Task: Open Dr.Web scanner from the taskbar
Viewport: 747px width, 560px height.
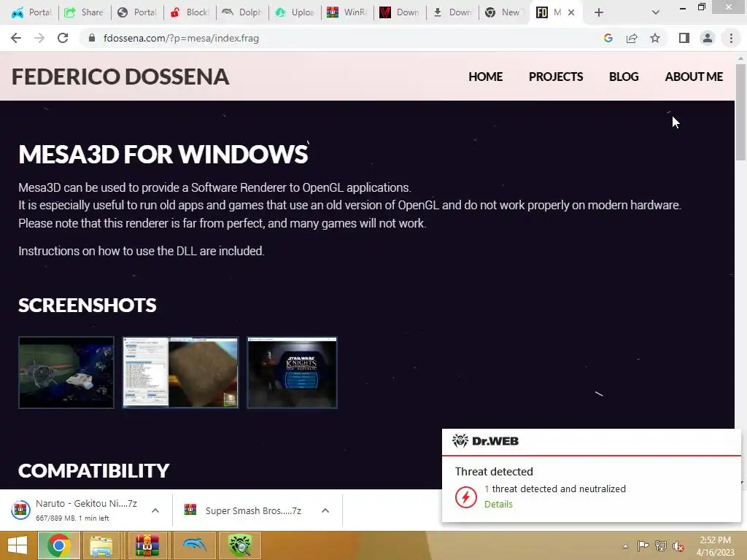Action: click(x=240, y=545)
